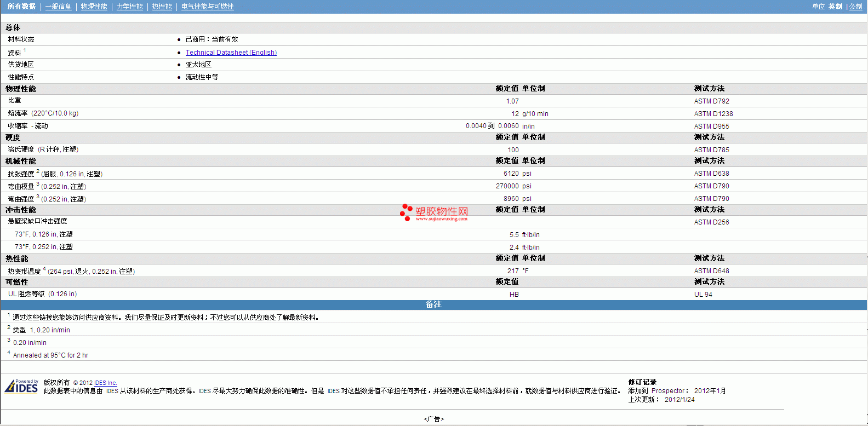Viewport: 868px width, 426px height.
Task: Click the 12 g/10 min melt flow value
Action: point(530,114)
